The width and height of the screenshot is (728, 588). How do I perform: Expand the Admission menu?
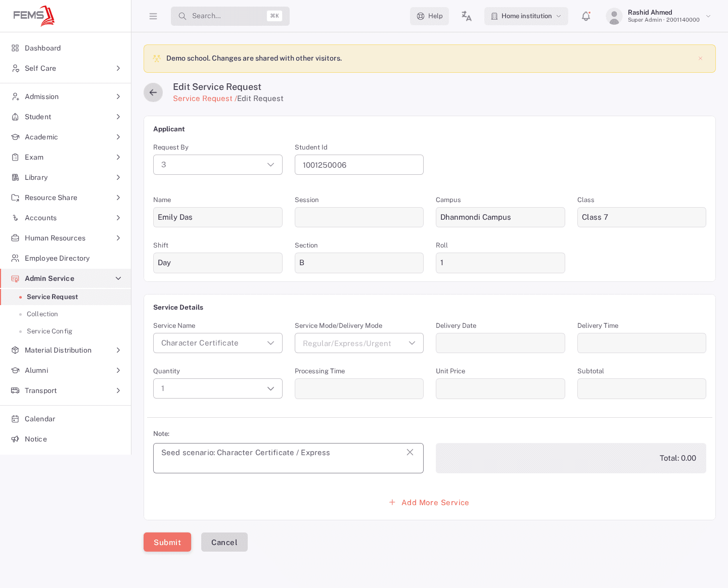click(66, 96)
